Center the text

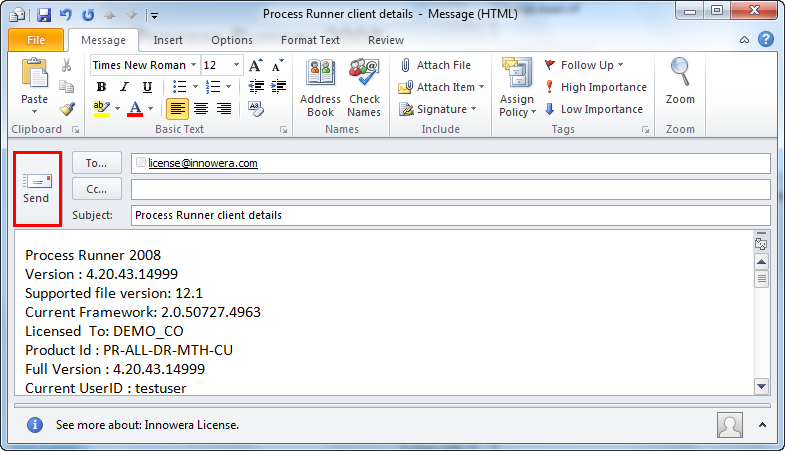coord(201,109)
